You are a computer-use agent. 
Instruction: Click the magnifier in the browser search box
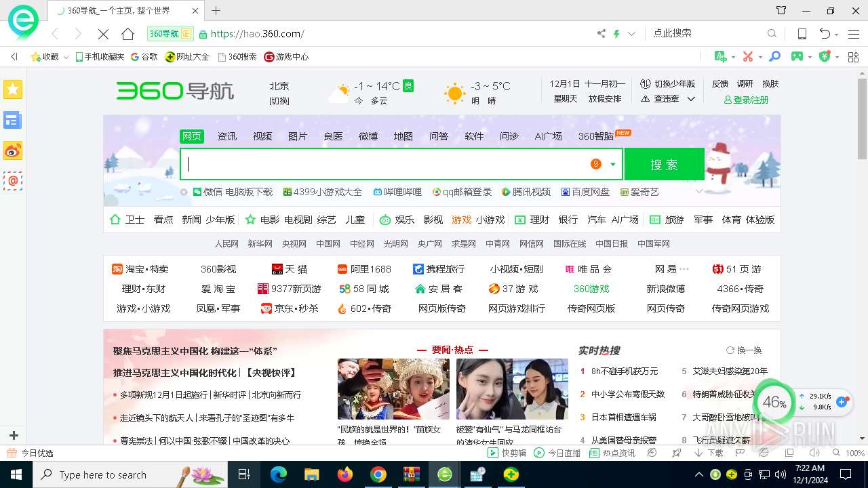pyautogui.click(x=772, y=33)
